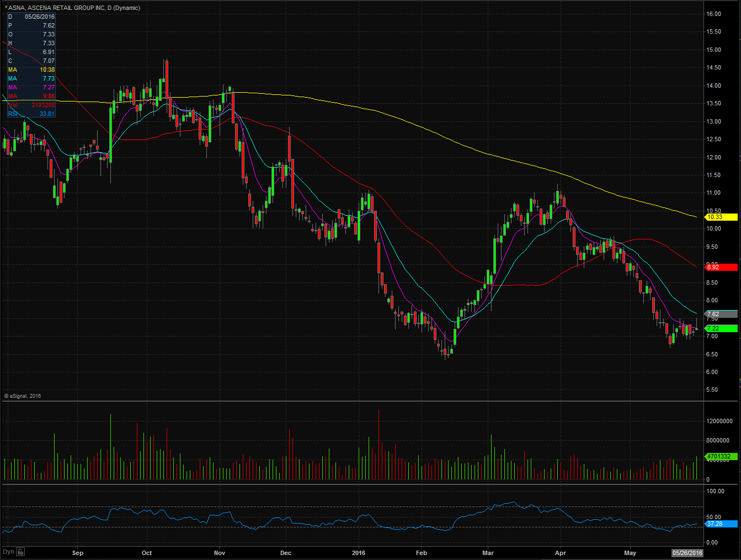Click the L 6.91 low price row
This screenshot has width=741, height=560.
point(31,52)
